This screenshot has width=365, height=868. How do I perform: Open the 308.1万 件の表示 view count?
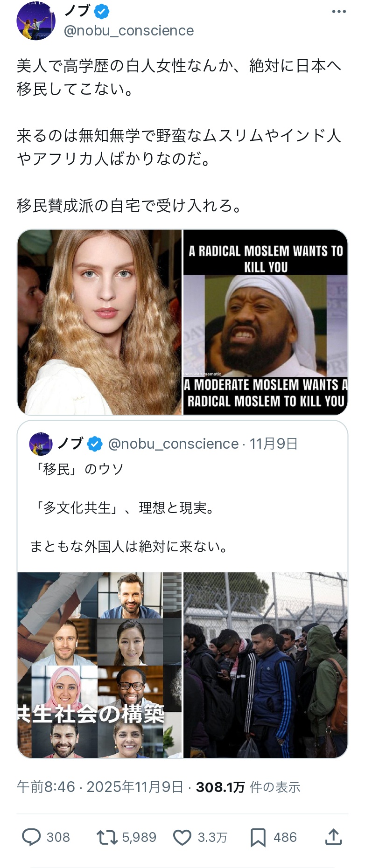pyautogui.click(x=248, y=787)
